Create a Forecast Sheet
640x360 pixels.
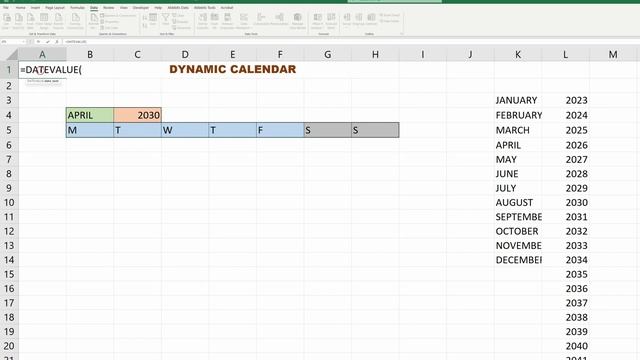point(331,20)
